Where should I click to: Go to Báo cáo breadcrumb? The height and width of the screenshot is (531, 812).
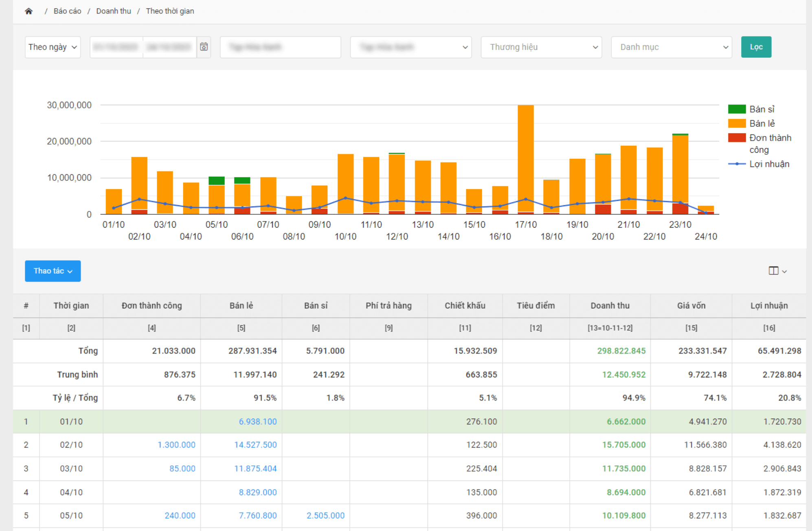tap(67, 11)
